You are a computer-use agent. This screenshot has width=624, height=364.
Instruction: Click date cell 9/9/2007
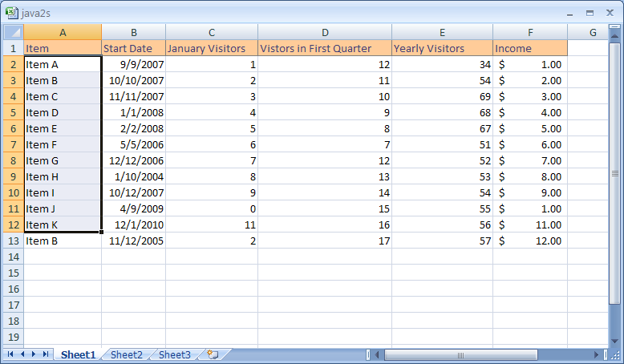coord(134,64)
